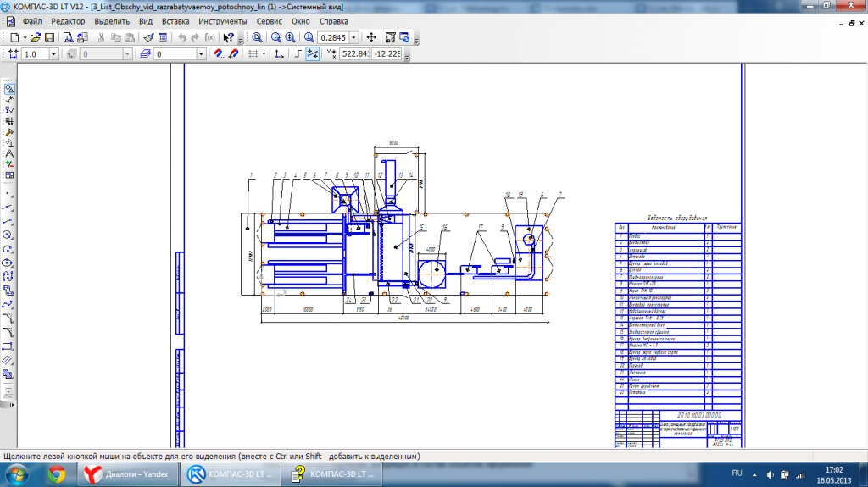This screenshot has height=487, width=868.
Task: Click the layer manager icon
Action: click(146, 54)
